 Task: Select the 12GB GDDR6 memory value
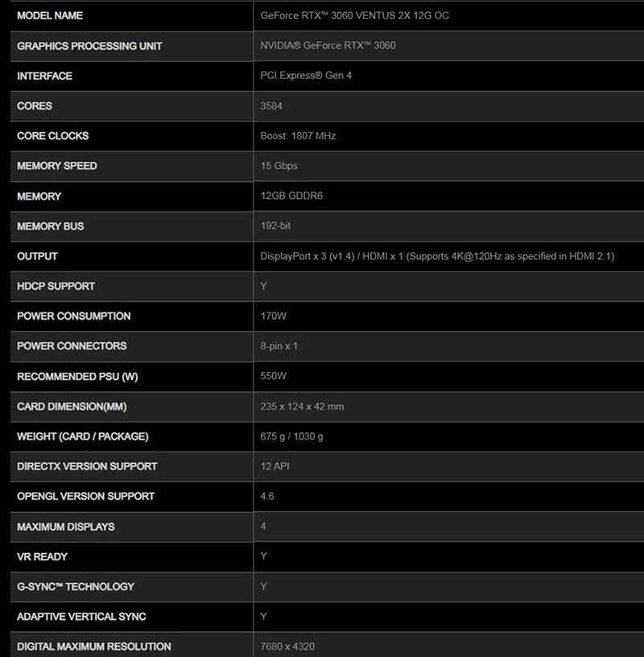291,196
